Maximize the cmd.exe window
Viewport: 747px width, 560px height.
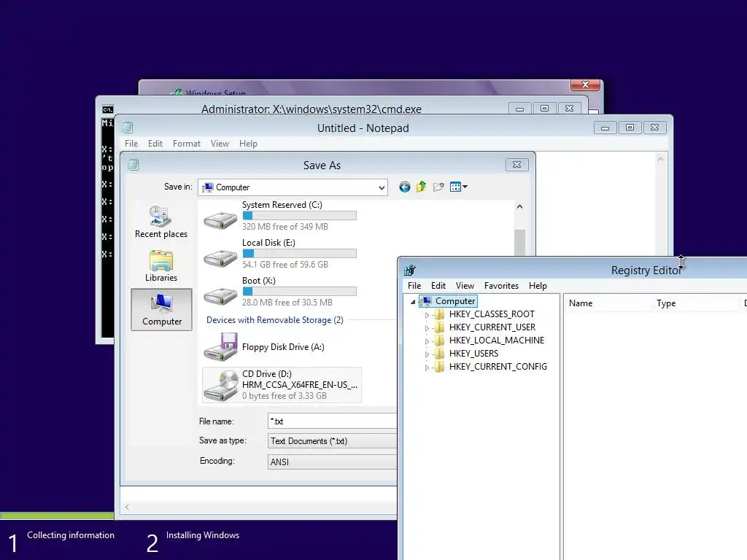[544, 109]
